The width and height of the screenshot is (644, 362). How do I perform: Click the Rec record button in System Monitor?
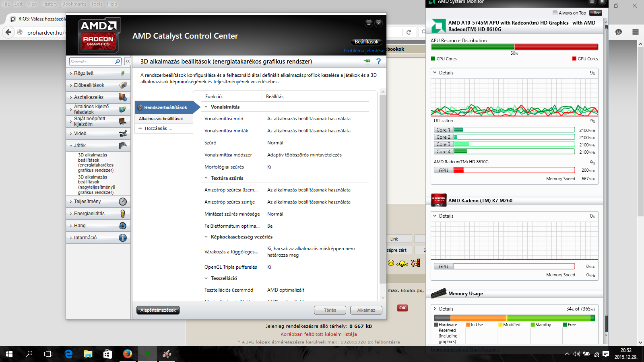(595, 13)
